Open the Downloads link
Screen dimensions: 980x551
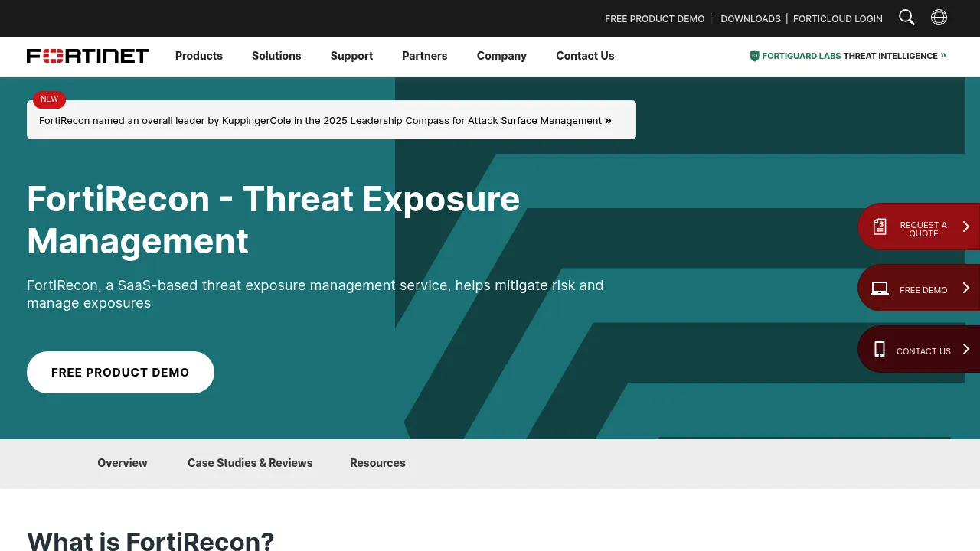(x=750, y=18)
